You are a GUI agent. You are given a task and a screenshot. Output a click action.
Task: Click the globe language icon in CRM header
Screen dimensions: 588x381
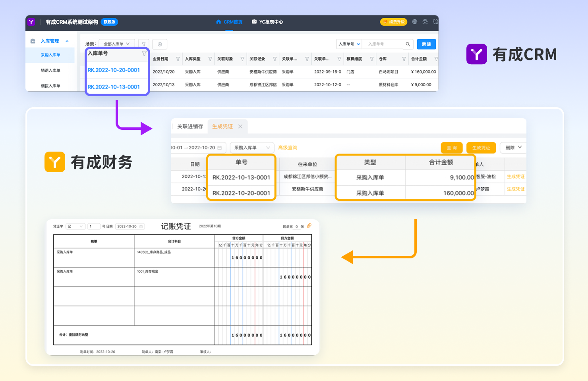point(415,22)
